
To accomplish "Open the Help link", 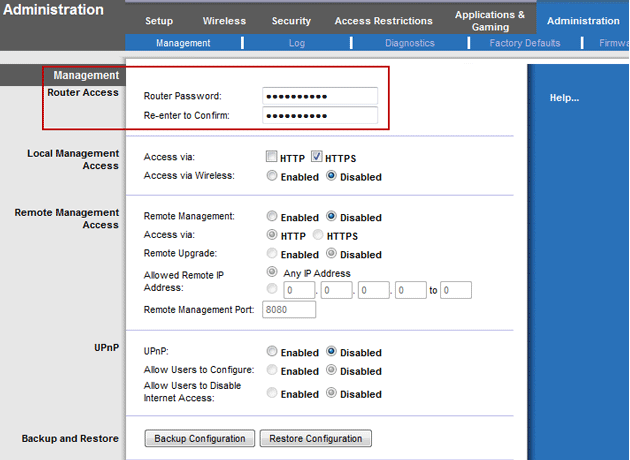I will click(564, 98).
